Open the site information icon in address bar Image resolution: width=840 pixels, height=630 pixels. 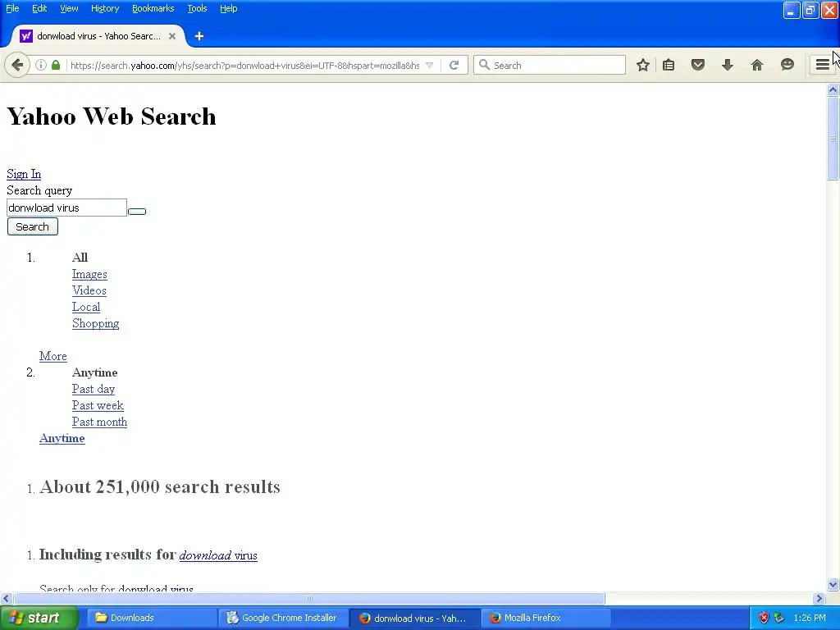pos(41,66)
